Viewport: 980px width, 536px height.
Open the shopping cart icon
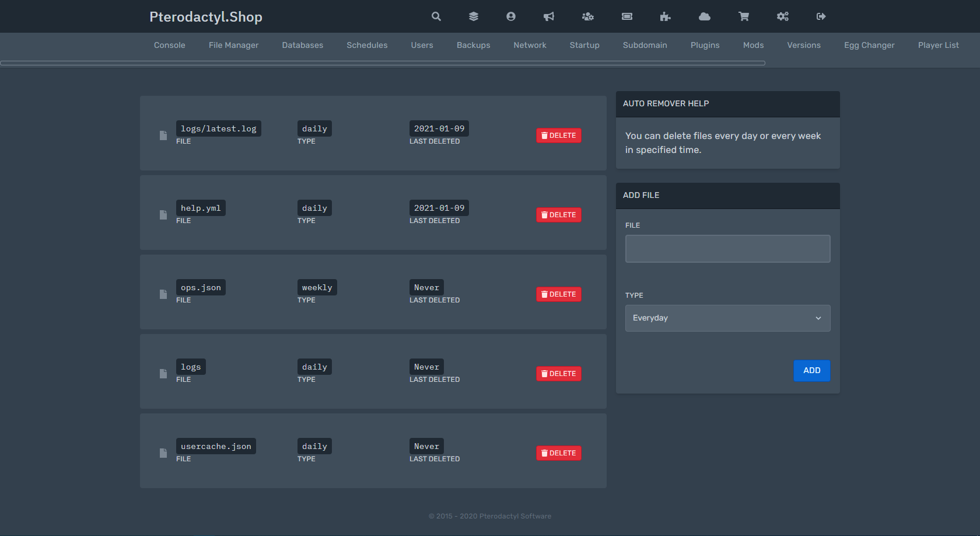click(x=743, y=16)
